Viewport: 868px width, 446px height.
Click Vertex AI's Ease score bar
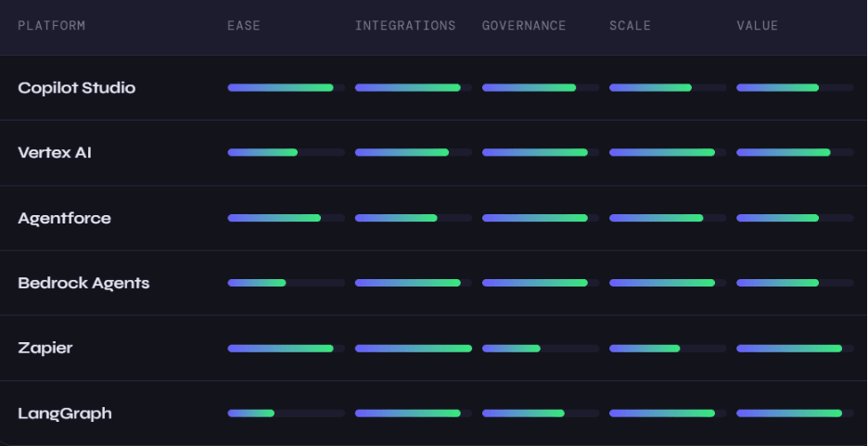point(287,152)
